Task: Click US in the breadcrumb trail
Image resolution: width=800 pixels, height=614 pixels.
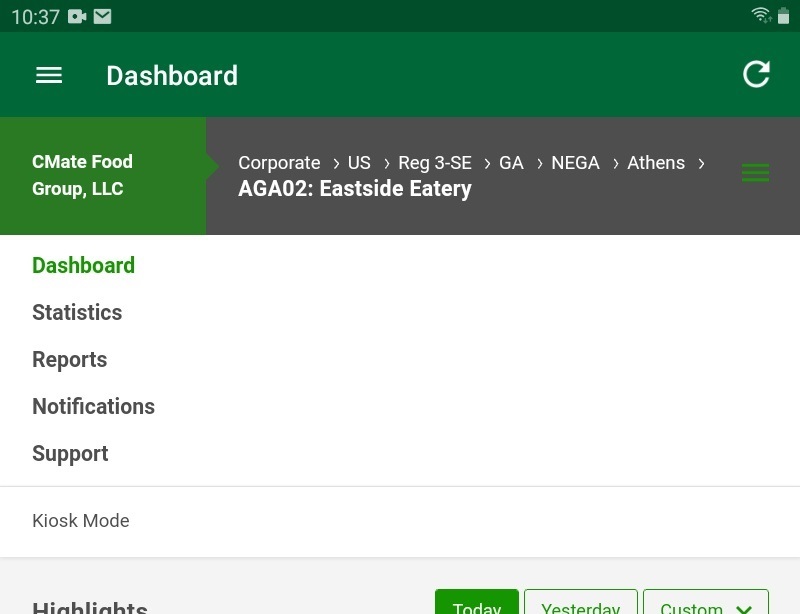Action: (x=359, y=162)
